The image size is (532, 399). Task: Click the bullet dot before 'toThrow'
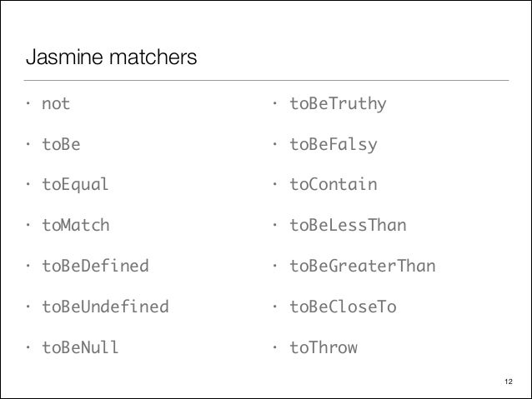[275, 347]
